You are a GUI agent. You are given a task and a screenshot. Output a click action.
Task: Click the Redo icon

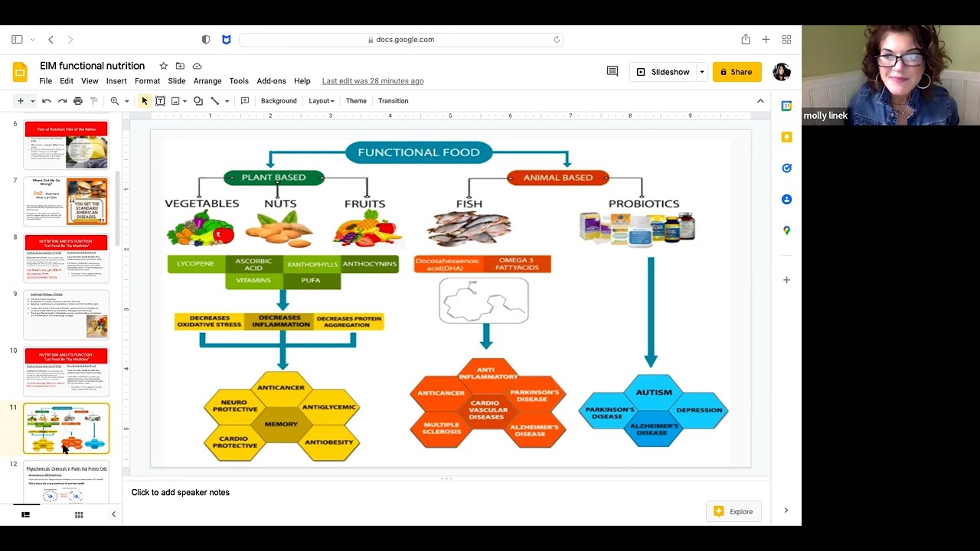coord(62,101)
